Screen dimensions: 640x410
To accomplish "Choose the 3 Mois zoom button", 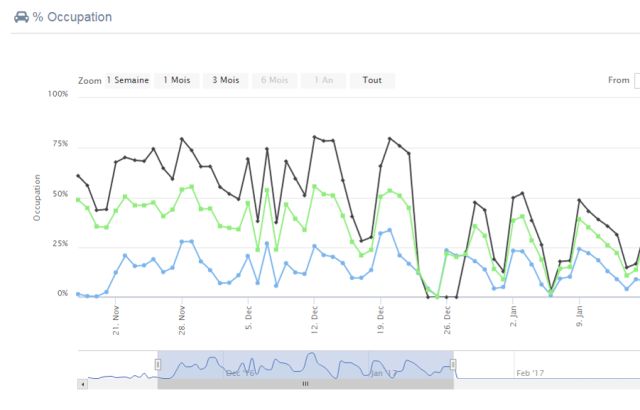I will (225, 80).
